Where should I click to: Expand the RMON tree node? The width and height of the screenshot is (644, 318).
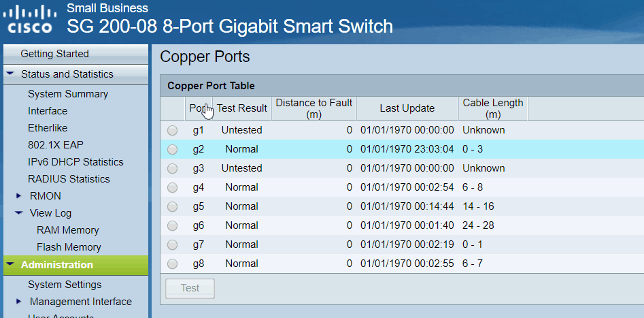coord(19,196)
